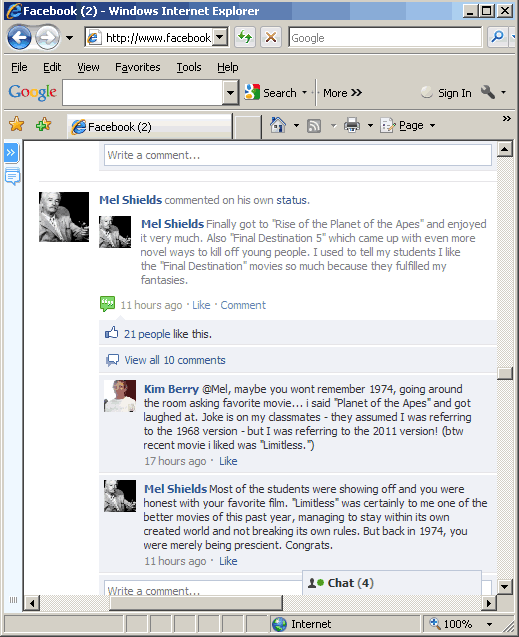Click the top Write a comment field
This screenshot has height=637, width=519.
coord(298,155)
